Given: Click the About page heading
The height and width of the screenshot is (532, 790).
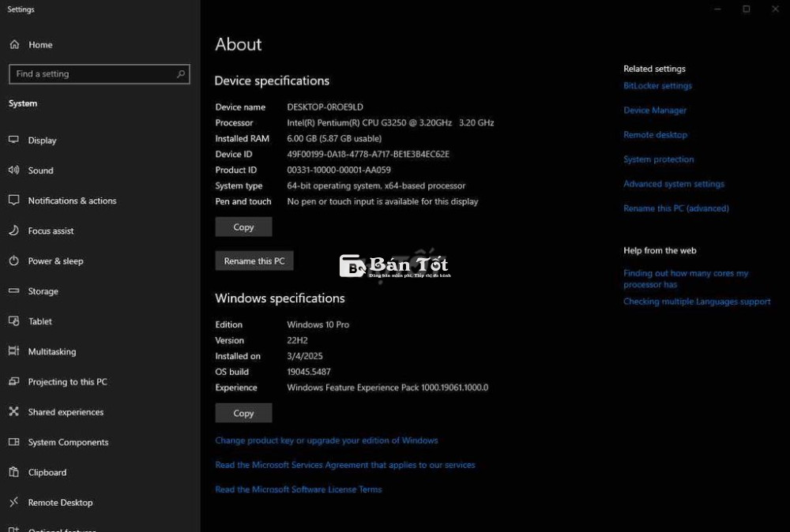Looking at the screenshot, I should pos(239,44).
